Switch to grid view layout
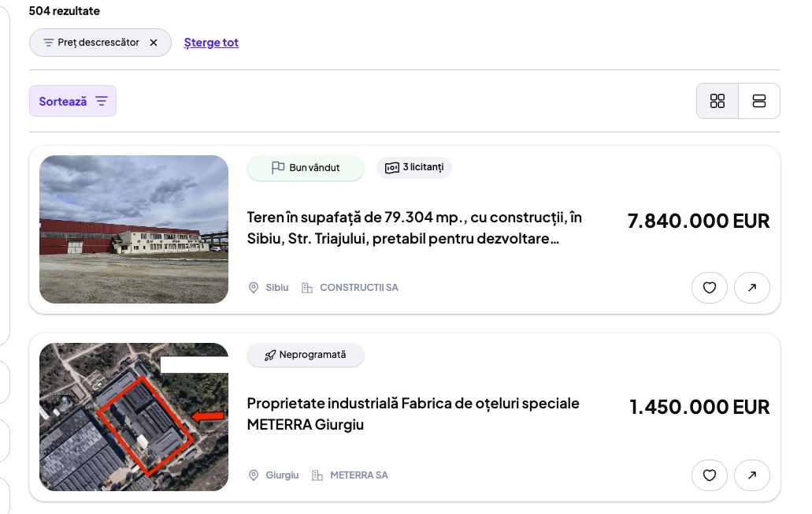812x514 pixels. coord(717,101)
